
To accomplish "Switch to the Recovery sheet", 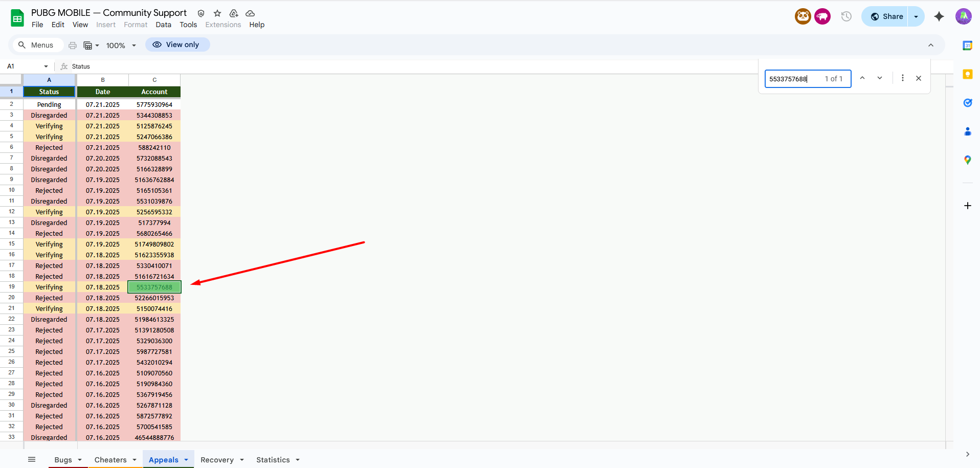I will click(x=217, y=460).
